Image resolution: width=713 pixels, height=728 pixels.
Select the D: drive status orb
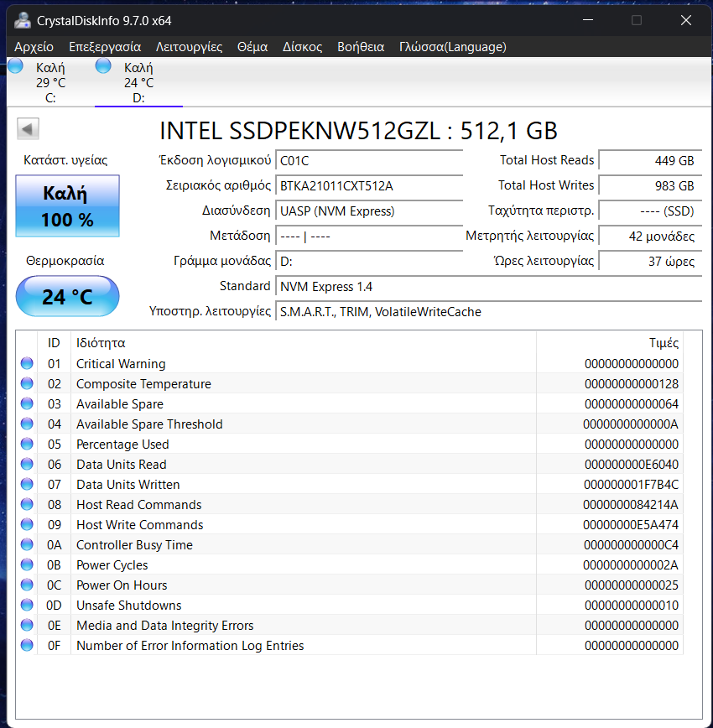pos(103,66)
